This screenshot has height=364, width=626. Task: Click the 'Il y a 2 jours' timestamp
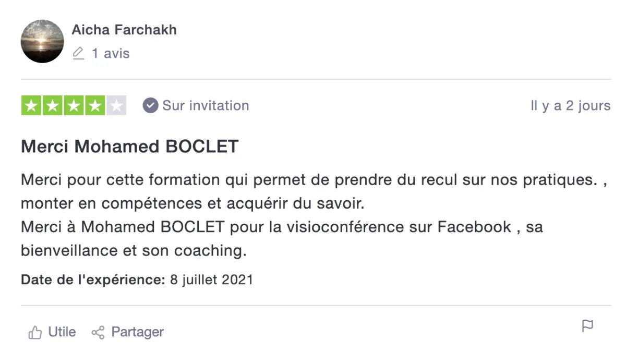pyautogui.click(x=570, y=105)
